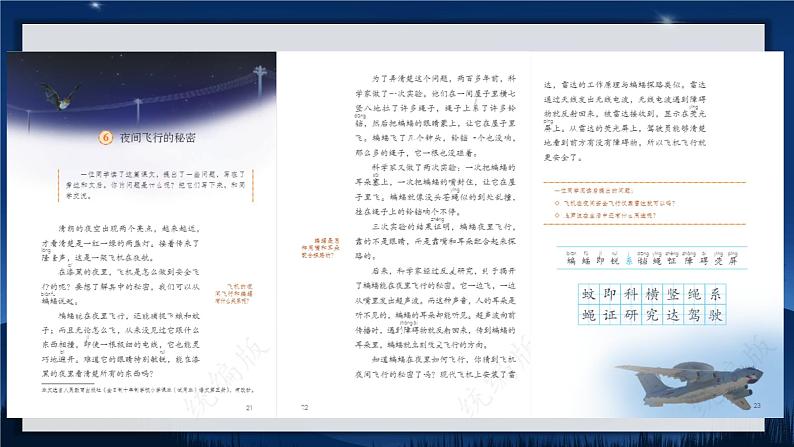Click the paragraph starting 科学家又做了两次实验
This screenshot has width=794, height=447.
click(435, 189)
